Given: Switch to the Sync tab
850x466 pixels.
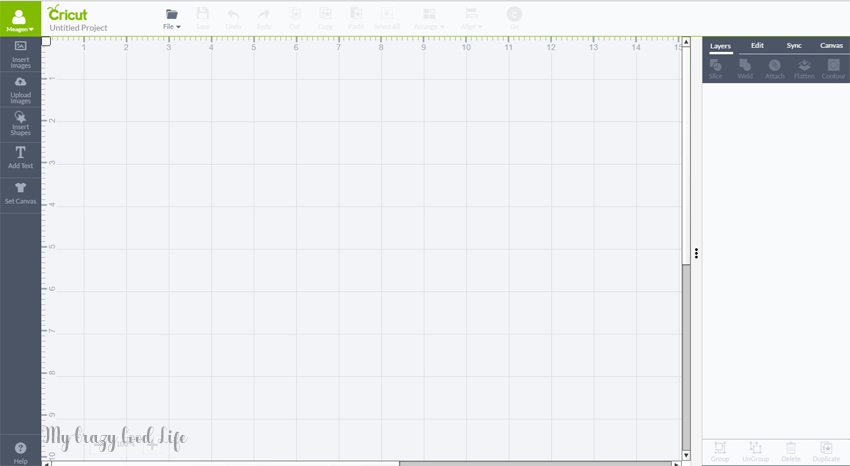Looking at the screenshot, I should pos(794,46).
